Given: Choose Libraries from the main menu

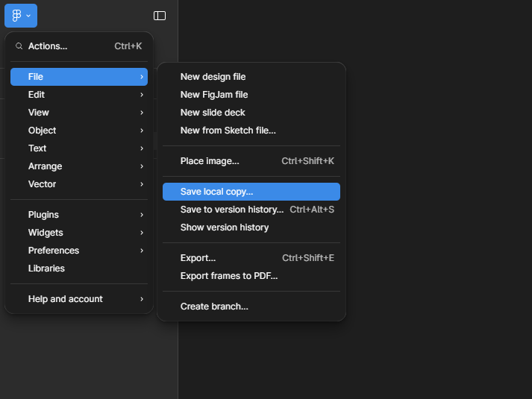Looking at the screenshot, I should point(79,268).
